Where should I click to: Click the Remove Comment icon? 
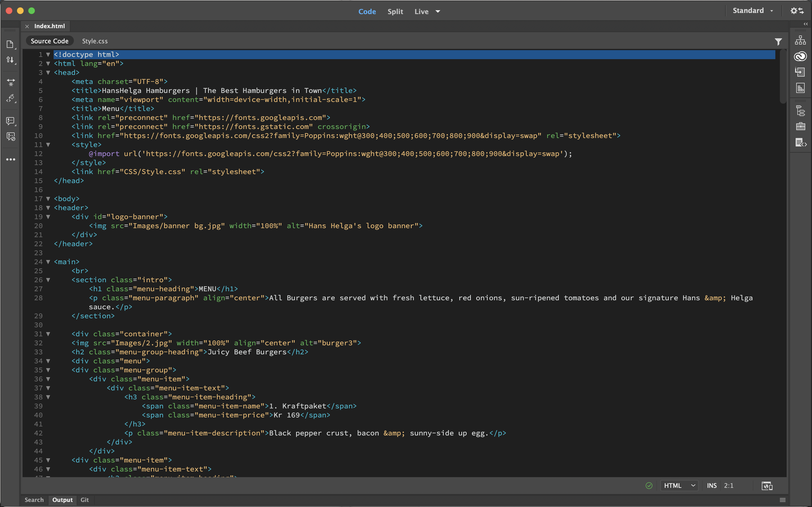pyautogui.click(x=10, y=137)
